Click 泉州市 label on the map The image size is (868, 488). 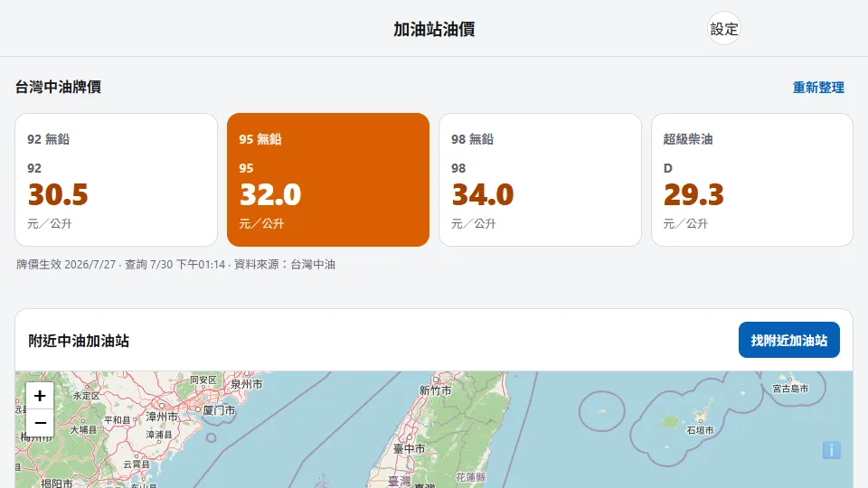pyautogui.click(x=247, y=383)
